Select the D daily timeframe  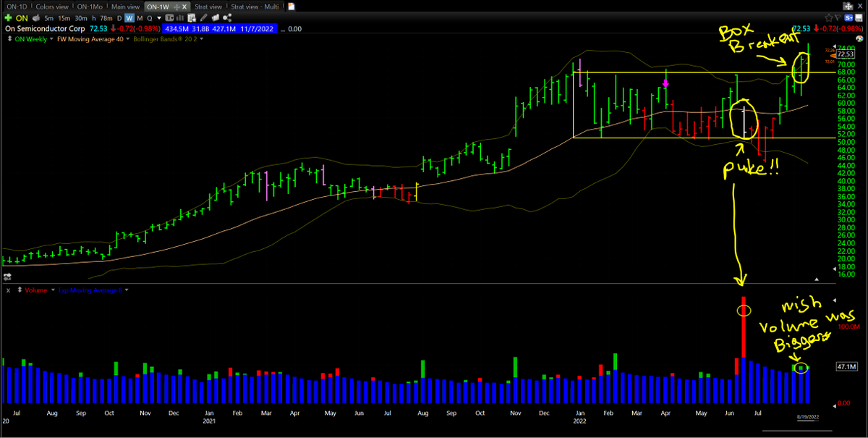pos(119,18)
